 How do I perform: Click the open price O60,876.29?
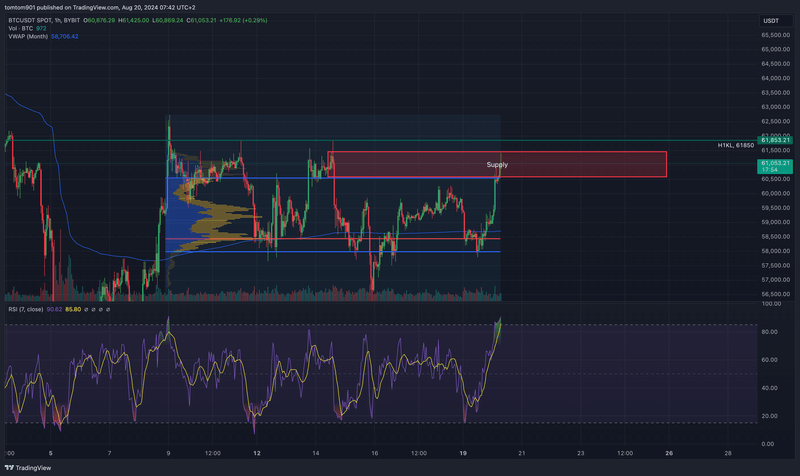click(x=99, y=20)
